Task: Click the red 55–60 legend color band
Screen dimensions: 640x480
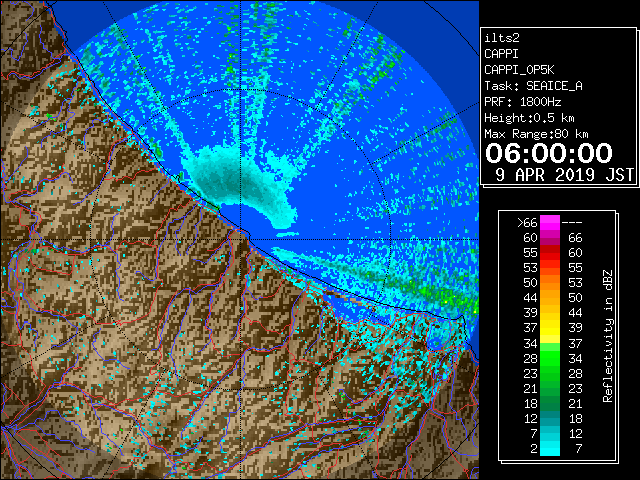Action: point(550,253)
